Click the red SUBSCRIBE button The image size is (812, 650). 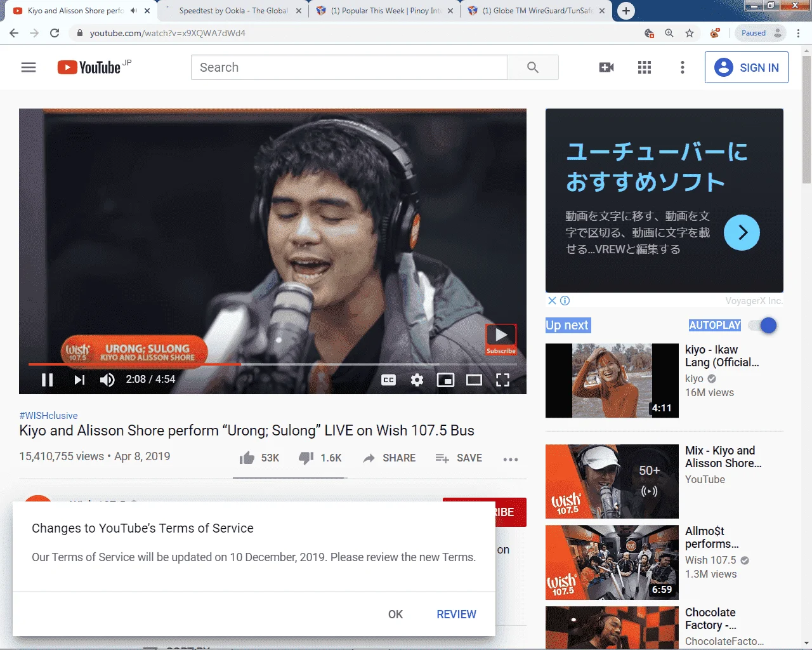tap(485, 512)
